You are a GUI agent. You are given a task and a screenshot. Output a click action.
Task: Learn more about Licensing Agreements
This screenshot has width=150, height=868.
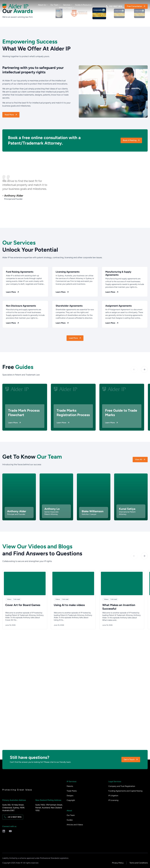coord(62,292)
